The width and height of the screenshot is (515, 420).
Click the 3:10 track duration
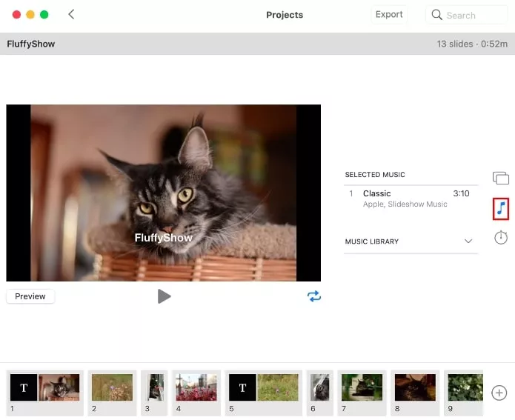click(461, 193)
